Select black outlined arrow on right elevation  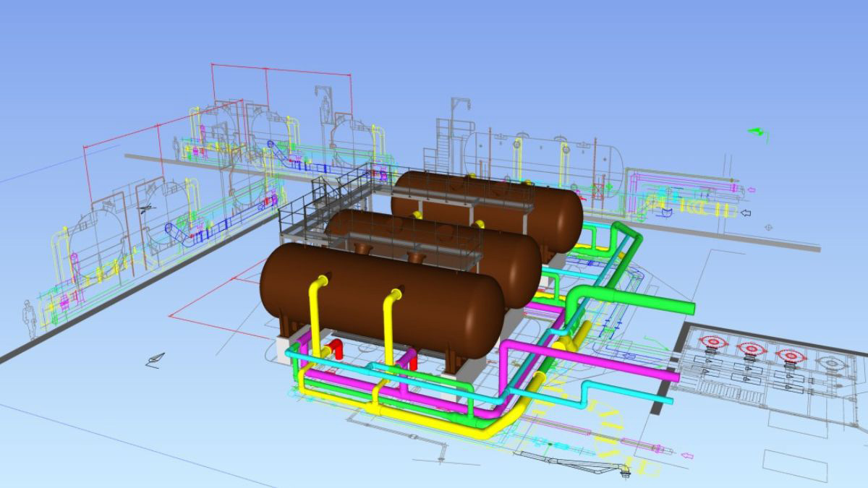745,213
